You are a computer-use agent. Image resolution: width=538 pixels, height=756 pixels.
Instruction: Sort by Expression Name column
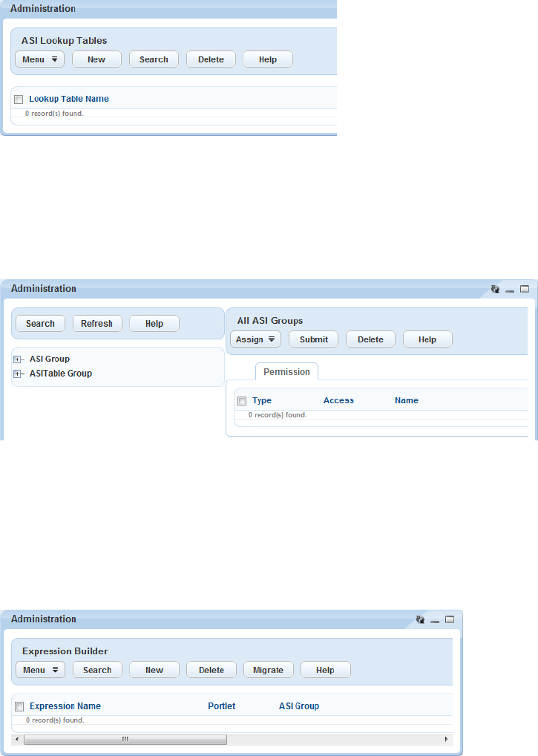pyautogui.click(x=65, y=706)
